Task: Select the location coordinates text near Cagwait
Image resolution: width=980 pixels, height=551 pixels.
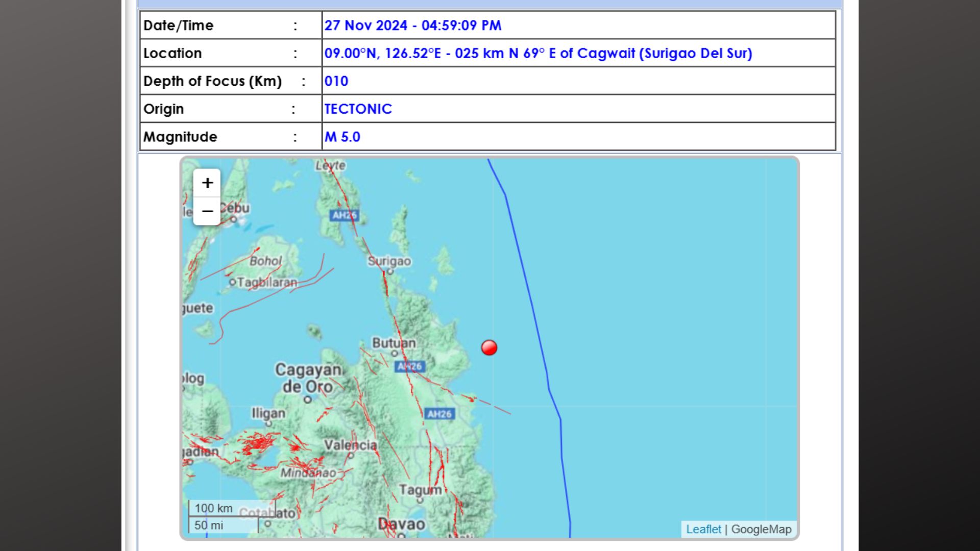Action: pos(538,53)
